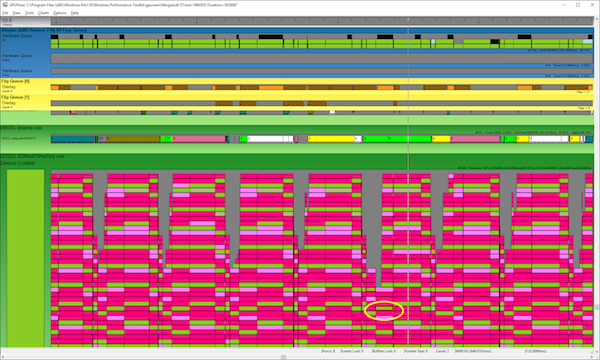Click the Events Lost: 0 status entry

tap(352, 351)
